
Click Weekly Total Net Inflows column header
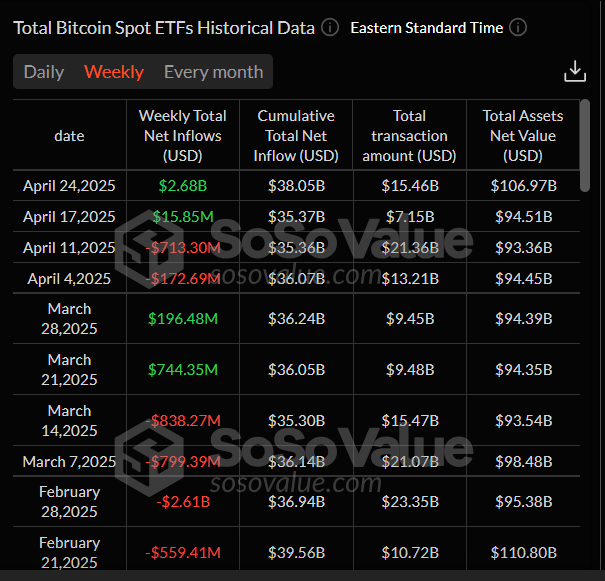point(182,136)
